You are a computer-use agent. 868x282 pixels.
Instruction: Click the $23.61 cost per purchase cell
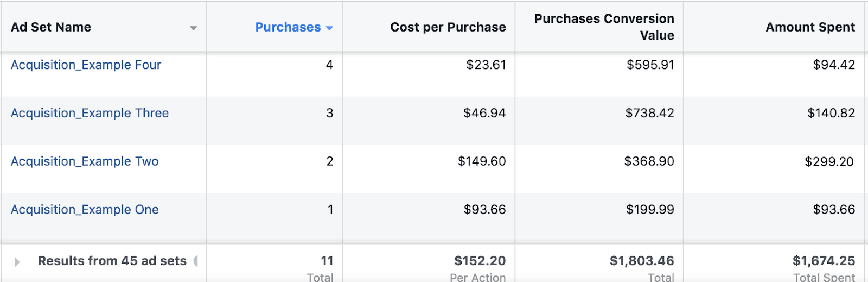pos(486,65)
